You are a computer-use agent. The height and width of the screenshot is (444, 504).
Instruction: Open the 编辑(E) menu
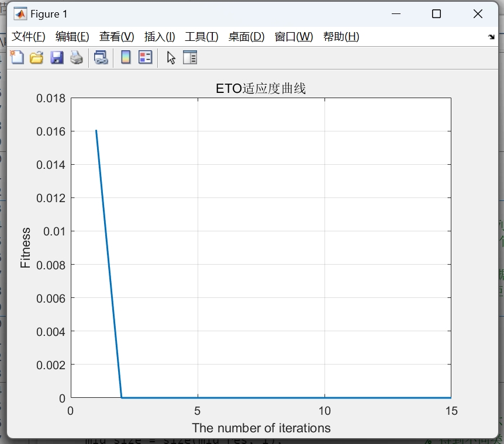[x=71, y=36]
